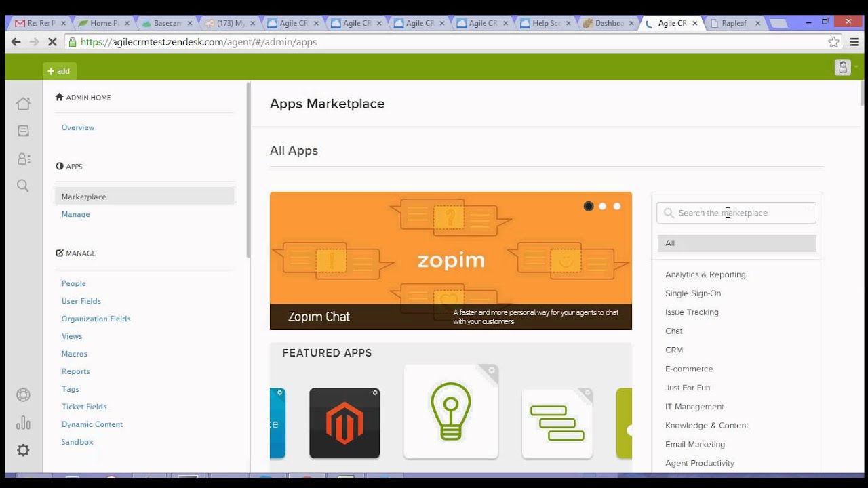Open the Reporting bar chart icon
Image resolution: width=868 pixels, height=488 pixels.
23,423
